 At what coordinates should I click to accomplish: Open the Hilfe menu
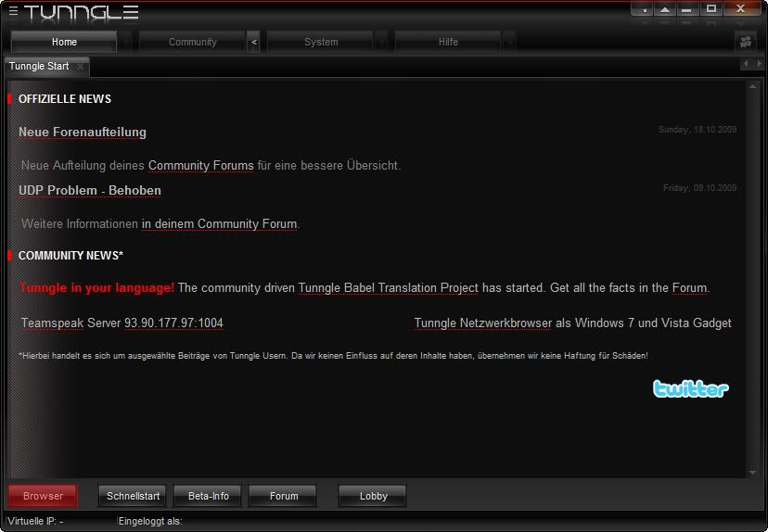point(448,42)
